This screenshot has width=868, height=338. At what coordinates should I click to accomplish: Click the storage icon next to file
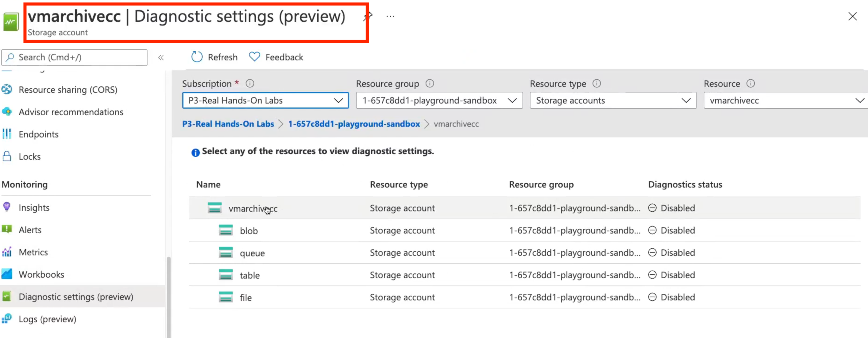[x=226, y=297]
